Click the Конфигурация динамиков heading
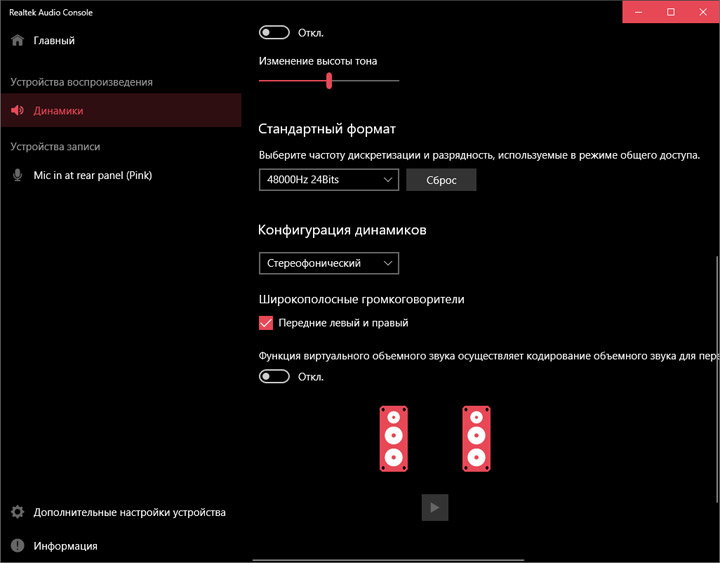This screenshot has height=563, width=720. tap(342, 230)
